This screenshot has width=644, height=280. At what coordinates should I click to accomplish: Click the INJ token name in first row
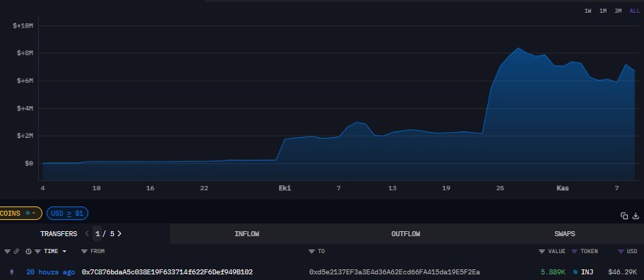pyautogui.click(x=588, y=272)
